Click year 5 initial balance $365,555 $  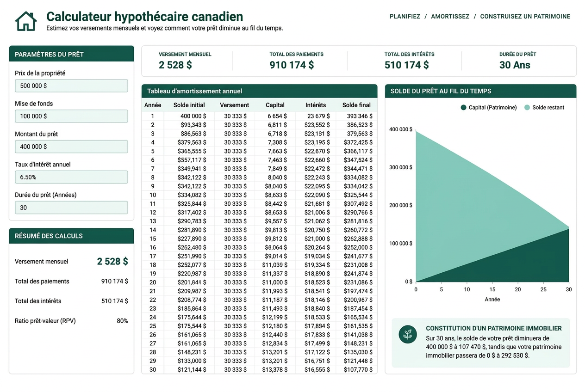pyautogui.click(x=192, y=151)
